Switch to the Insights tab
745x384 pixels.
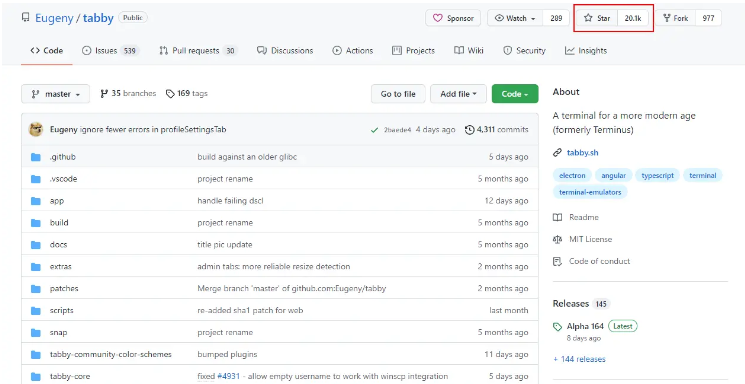[586, 50]
